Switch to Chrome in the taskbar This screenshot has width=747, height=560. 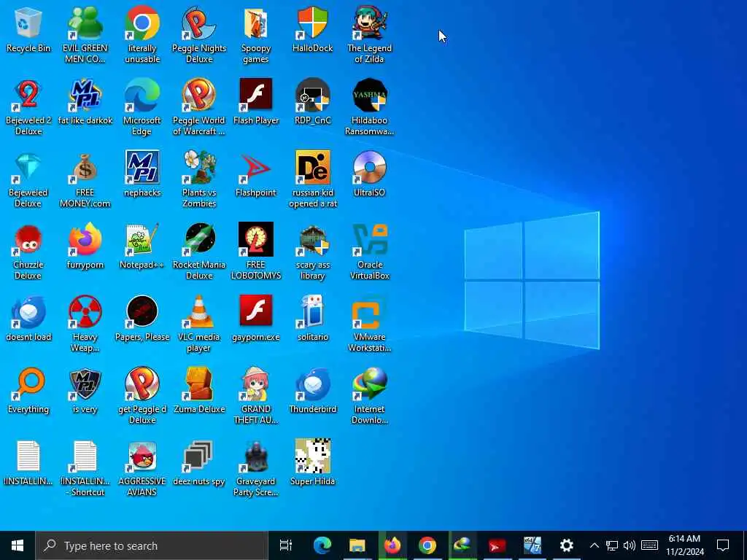[x=427, y=545]
